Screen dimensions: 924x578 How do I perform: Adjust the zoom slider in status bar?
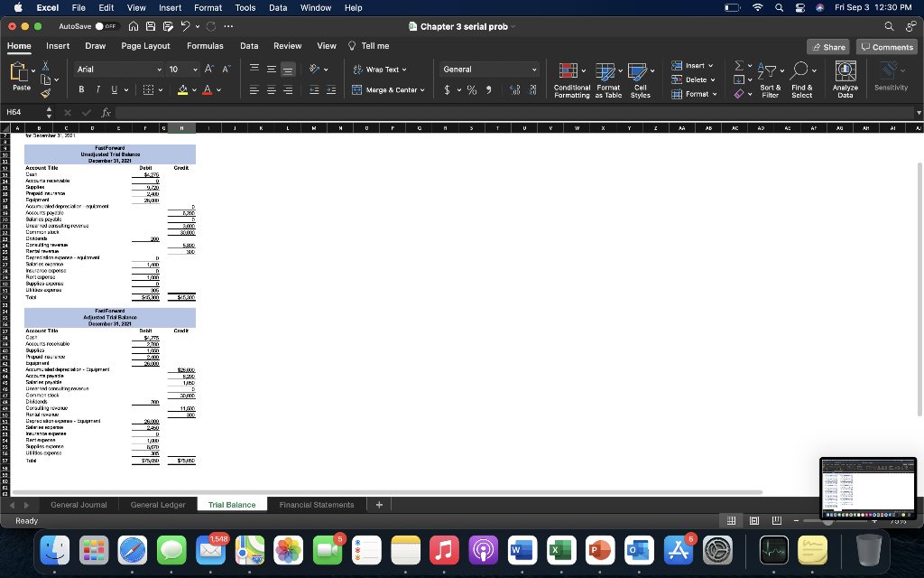click(828, 521)
